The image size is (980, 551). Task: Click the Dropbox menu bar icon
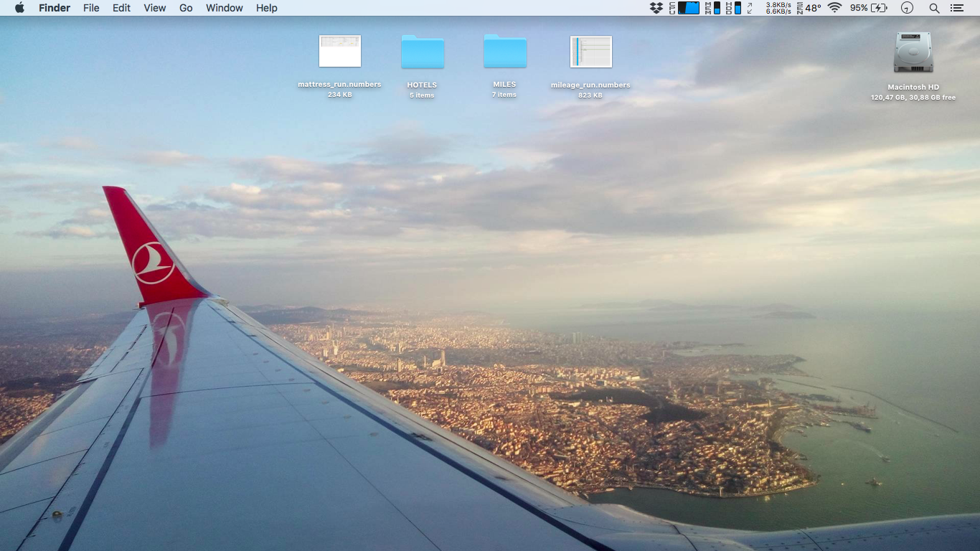[x=656, y=8]
